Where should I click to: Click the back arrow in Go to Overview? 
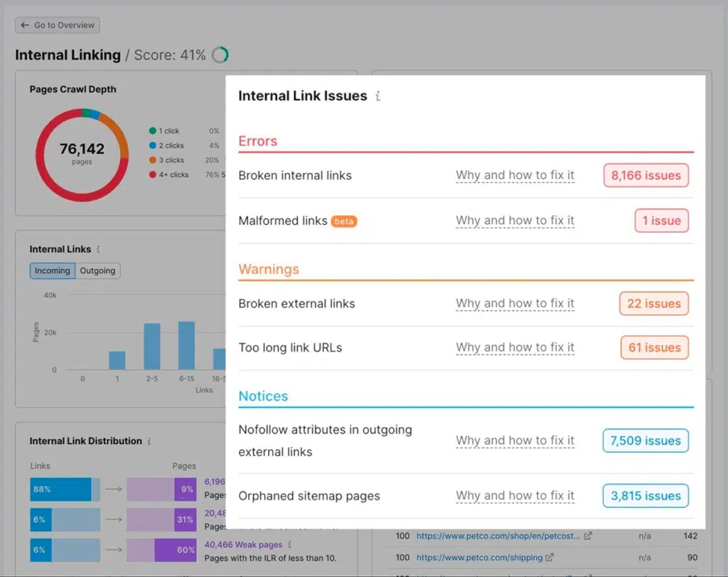tap(25, 25)
